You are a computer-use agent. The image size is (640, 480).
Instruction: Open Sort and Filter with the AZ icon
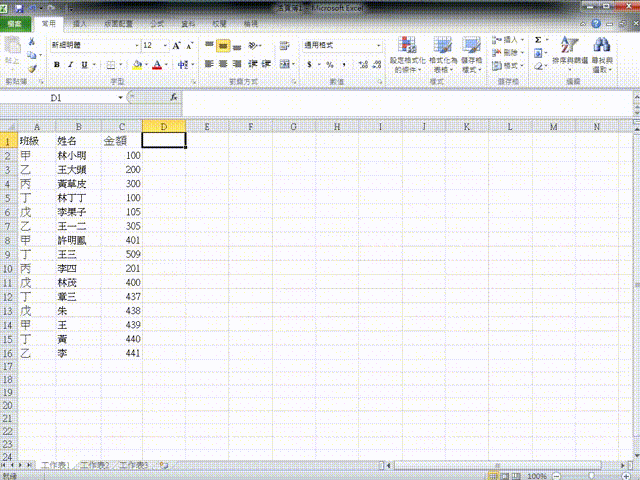point(570,52)
